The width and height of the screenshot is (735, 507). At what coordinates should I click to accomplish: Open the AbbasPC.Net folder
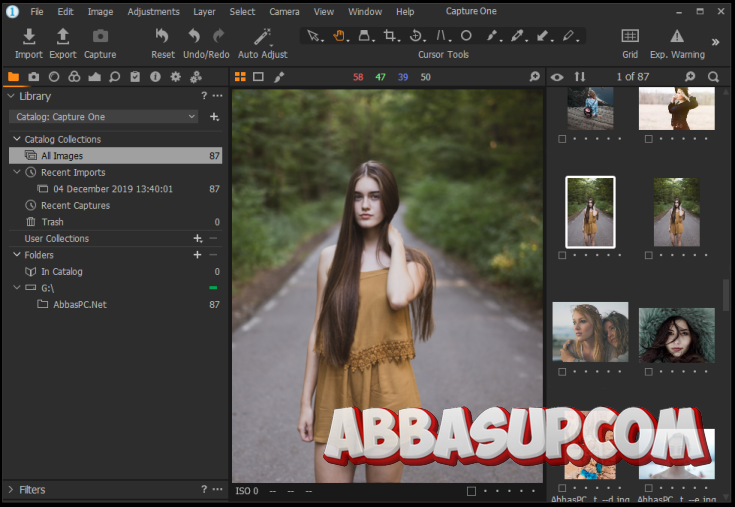pos(80,305)
